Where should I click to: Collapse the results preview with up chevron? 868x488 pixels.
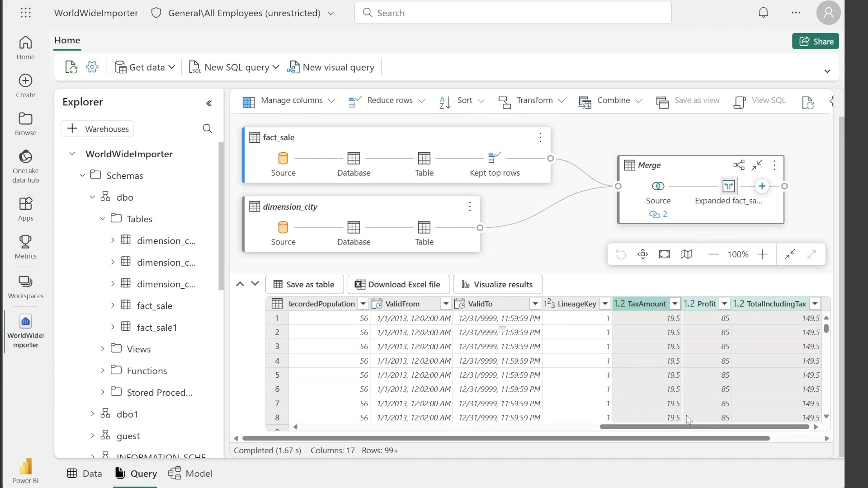tap(240, 284)
